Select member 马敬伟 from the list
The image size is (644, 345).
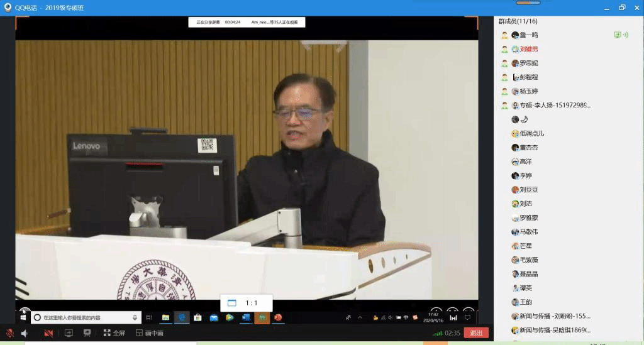pos(528,232)
